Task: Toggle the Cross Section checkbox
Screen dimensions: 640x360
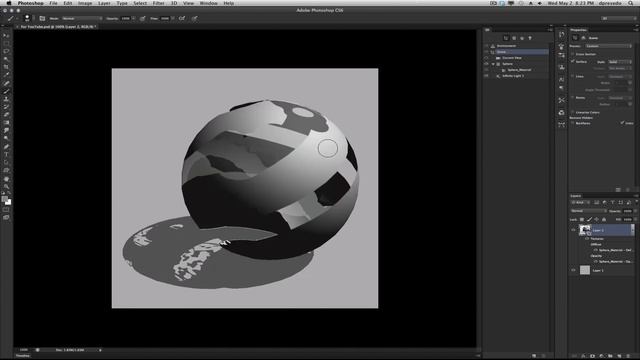Action: coord(573,54)
